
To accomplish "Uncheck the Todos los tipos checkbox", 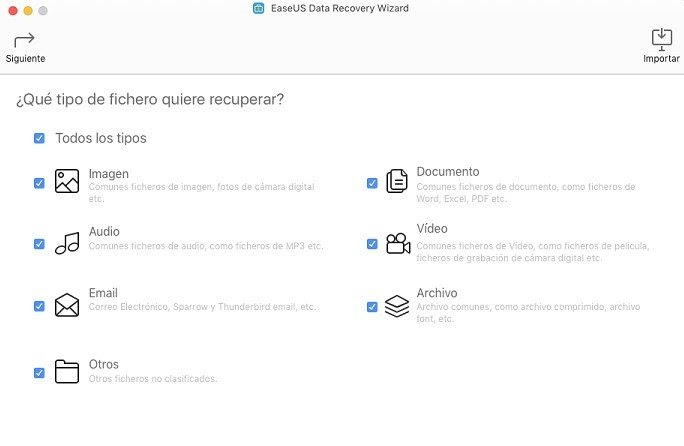I will click(x=39, y=138).
